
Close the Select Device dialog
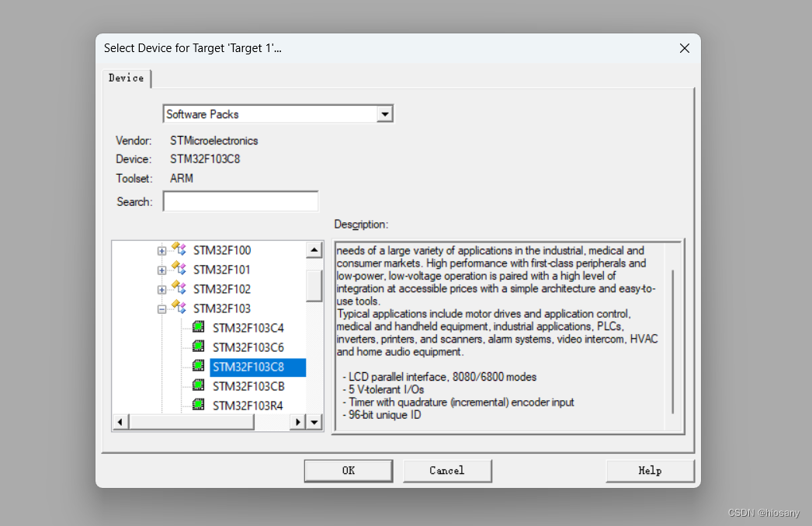pos(685,48)
